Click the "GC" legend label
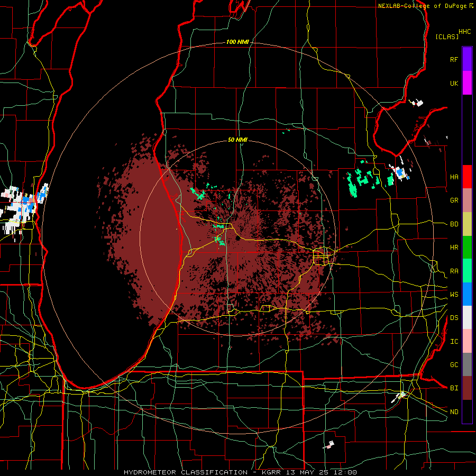Viewport: 476px width, 476px height. [454, 365]
